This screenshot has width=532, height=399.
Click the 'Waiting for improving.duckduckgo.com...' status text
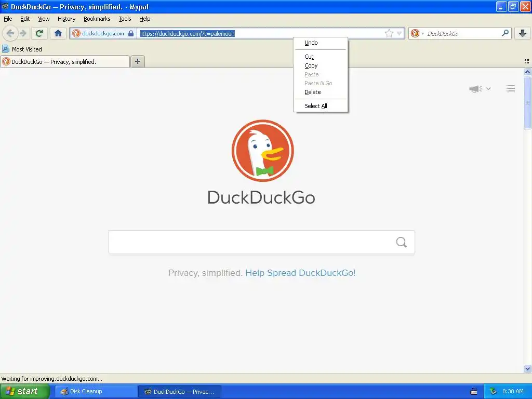point(51,379)
